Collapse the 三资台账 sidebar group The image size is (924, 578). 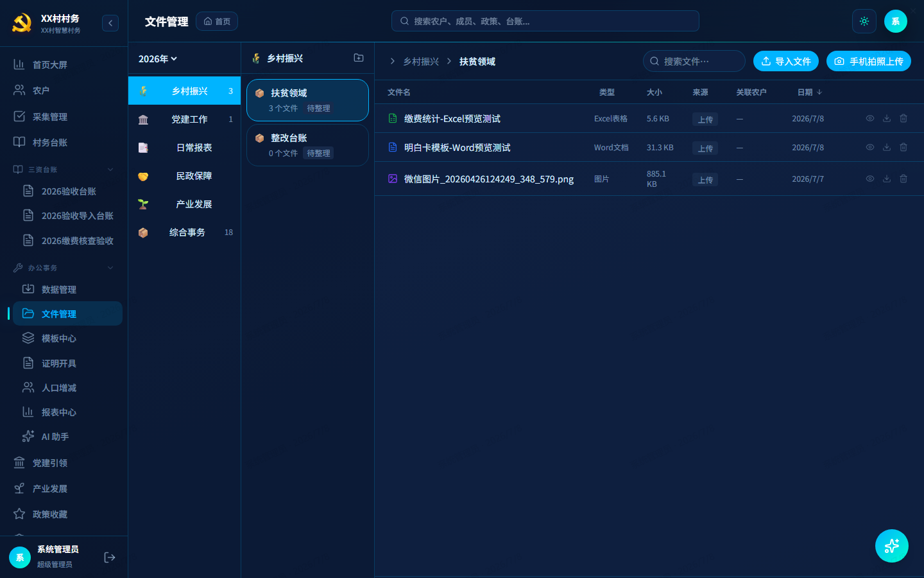click(x=64, y=170)
